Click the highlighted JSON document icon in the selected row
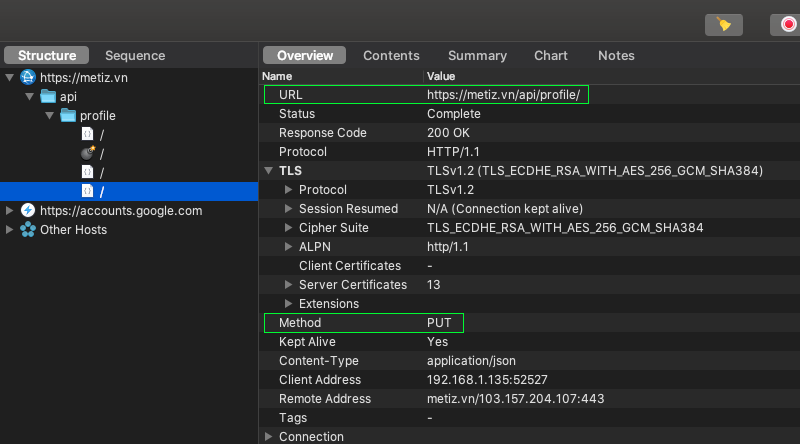 88,191
